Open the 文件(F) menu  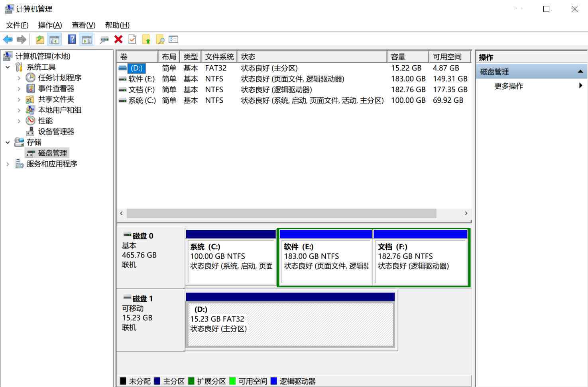(17, 25)
